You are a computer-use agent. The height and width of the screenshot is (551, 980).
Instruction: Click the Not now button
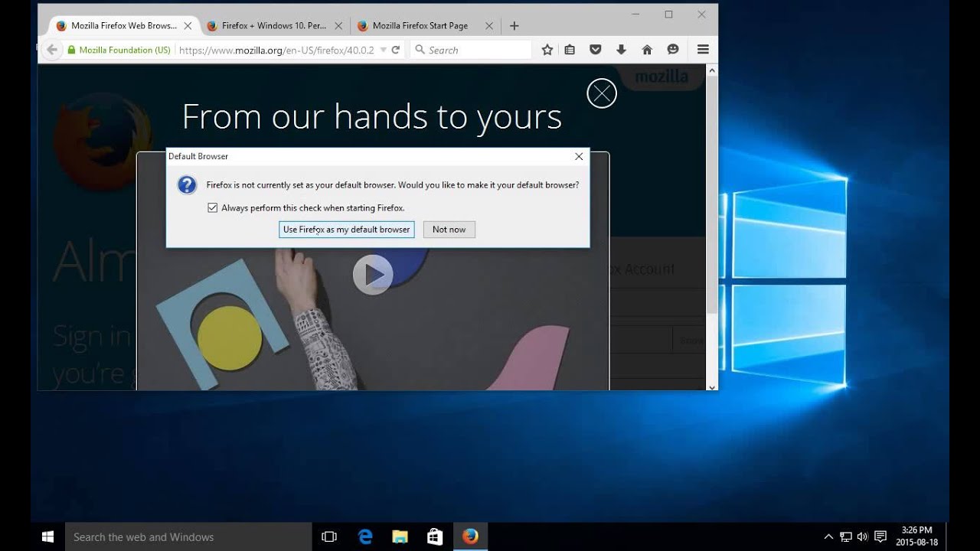(449, 230)
